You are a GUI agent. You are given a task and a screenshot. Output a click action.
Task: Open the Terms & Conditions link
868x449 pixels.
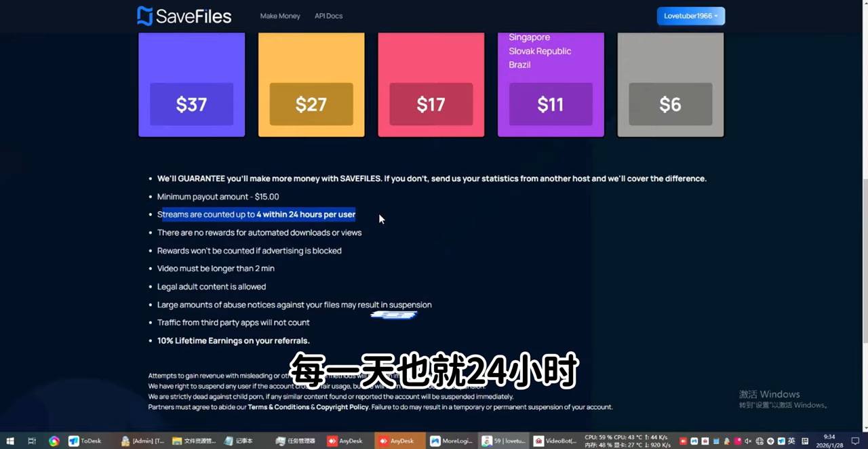pos(278,407)
